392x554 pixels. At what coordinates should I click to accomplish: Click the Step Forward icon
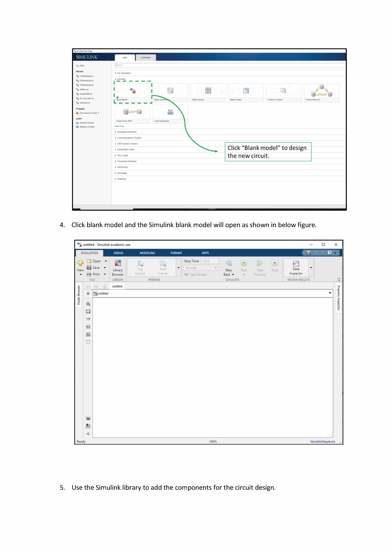[x=259, y=263]
